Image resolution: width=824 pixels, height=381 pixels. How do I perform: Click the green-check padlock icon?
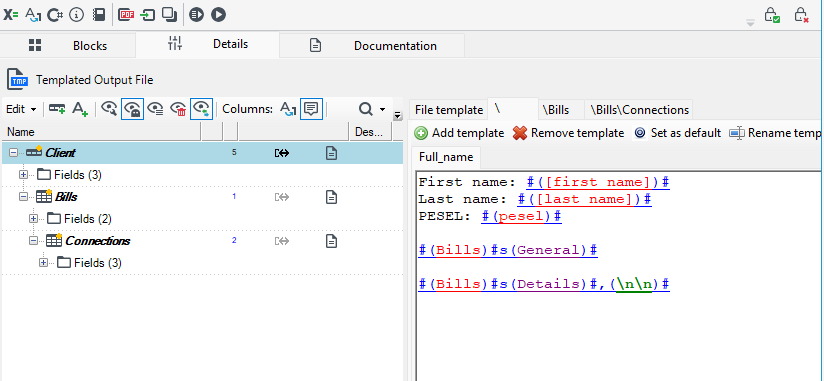[x=772, y=15]
